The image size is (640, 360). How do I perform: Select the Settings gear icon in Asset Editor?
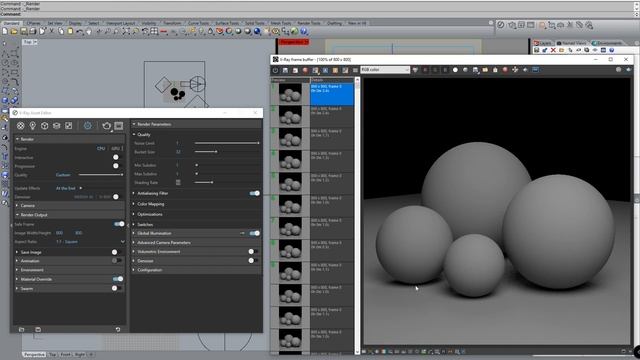coord(88,126)
